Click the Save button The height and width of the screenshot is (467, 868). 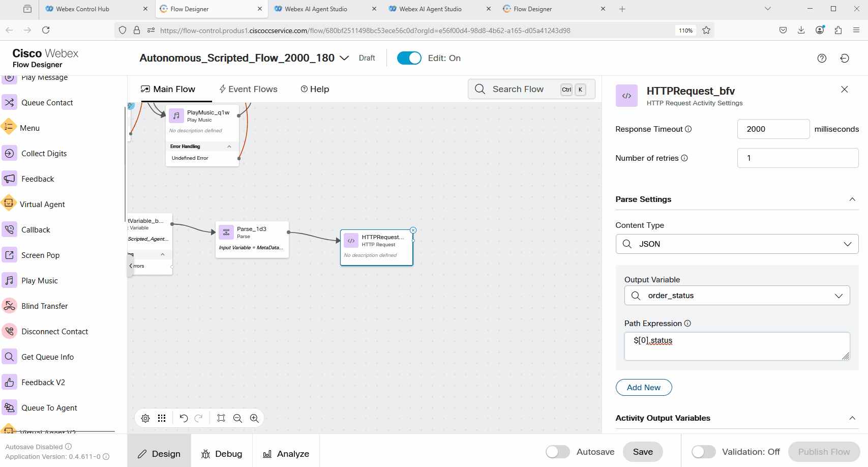[x=643, y=452]
